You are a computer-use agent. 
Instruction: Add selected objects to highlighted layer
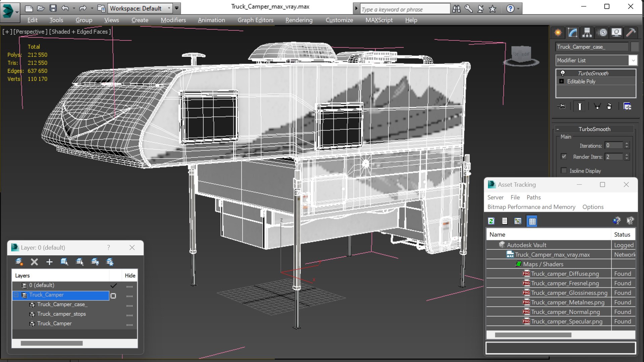49,262
